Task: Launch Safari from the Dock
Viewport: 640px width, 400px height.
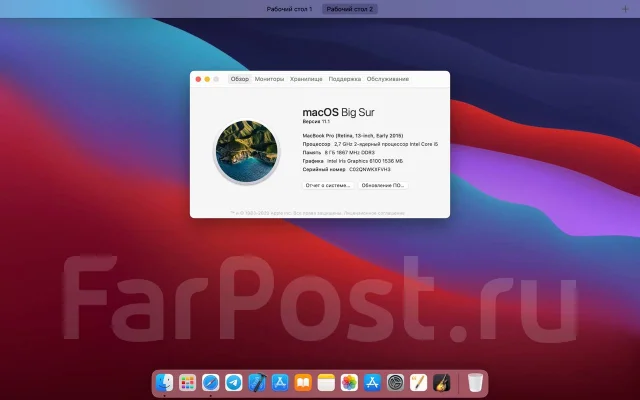Action: [211, 383]
